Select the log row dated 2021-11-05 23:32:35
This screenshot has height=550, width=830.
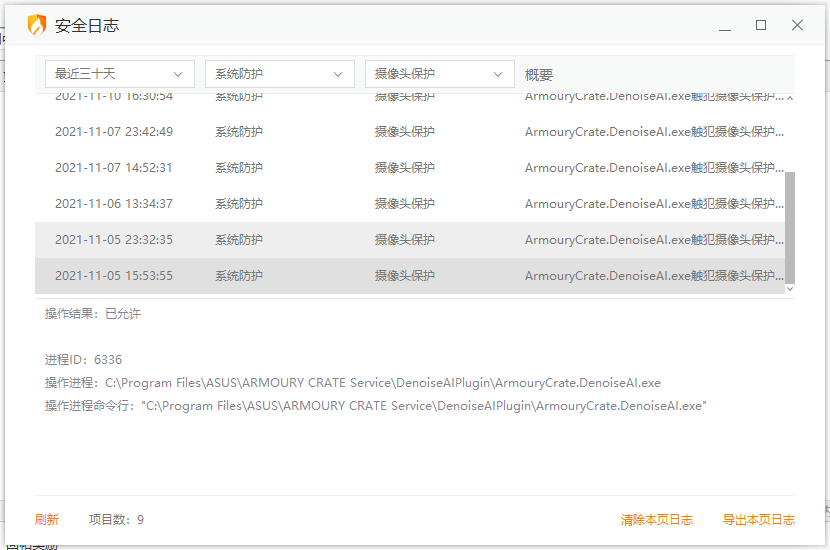(x=410, y=240)
